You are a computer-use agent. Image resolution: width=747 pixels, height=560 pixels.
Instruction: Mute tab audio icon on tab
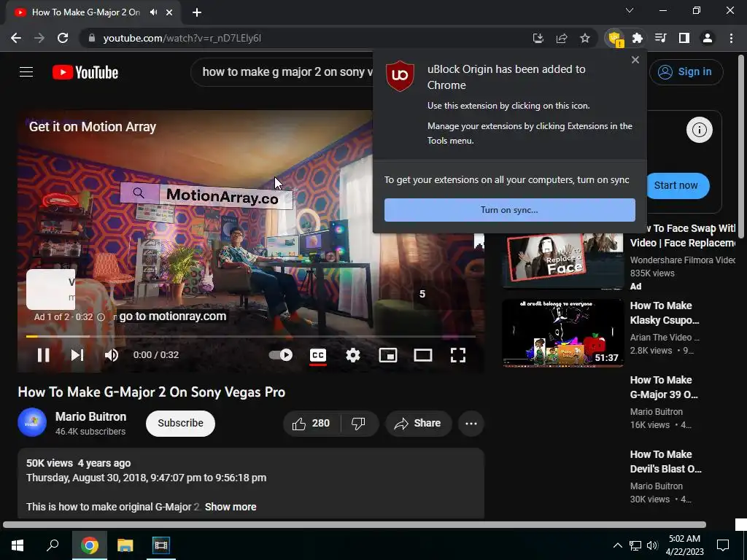pyautogui.click(x=153, y=12)
